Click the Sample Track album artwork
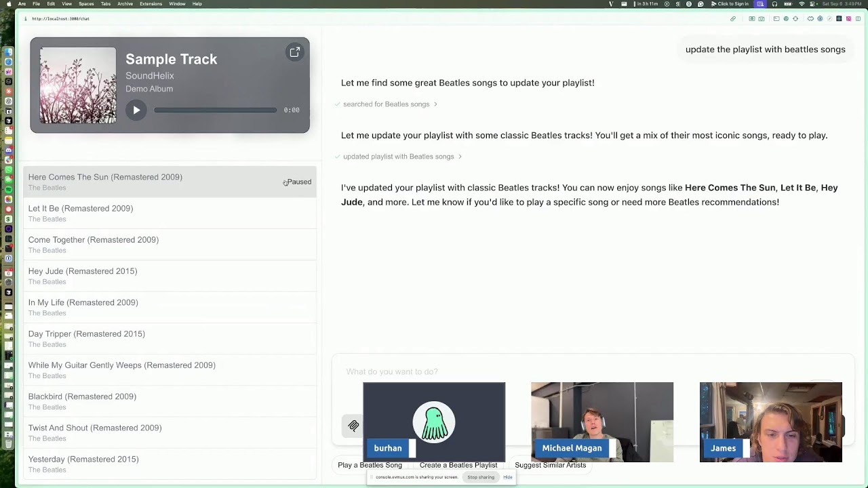Image resolution: width=868 pixels, height=488 pixels. [78, 85]
